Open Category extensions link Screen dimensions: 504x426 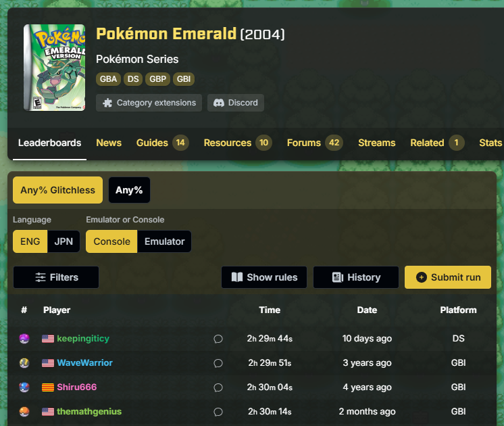(x=149, y=103)
